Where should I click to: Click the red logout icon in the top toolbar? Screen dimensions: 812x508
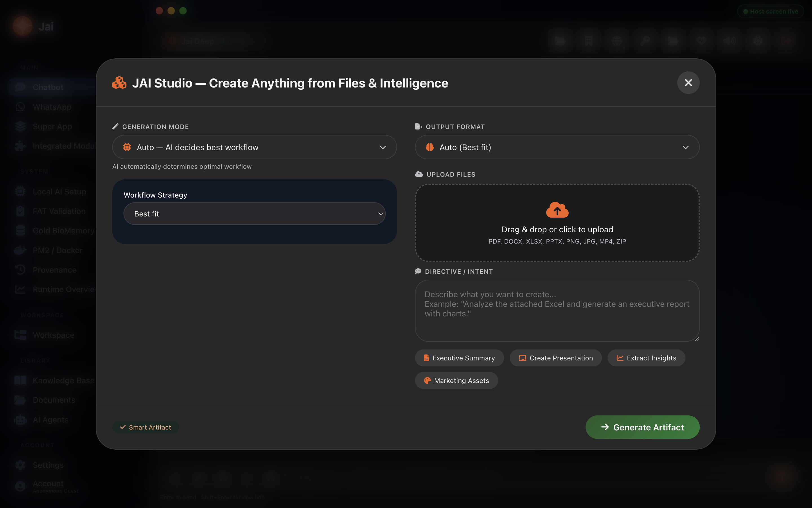786,41
